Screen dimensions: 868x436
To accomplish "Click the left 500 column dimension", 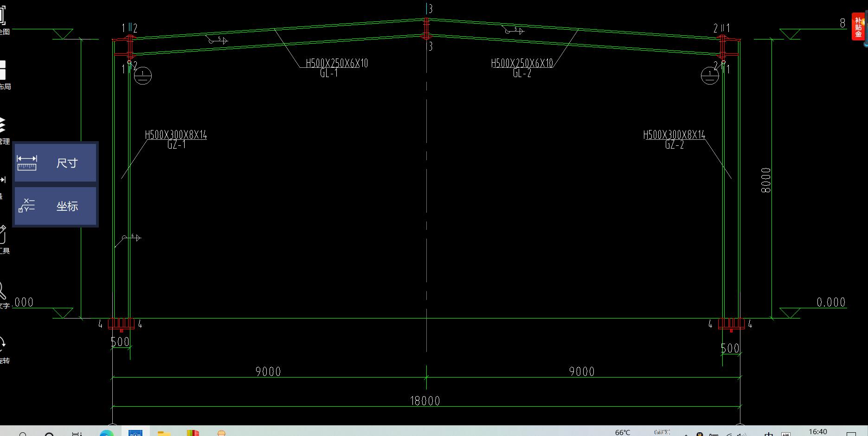I will click(120, 342).
